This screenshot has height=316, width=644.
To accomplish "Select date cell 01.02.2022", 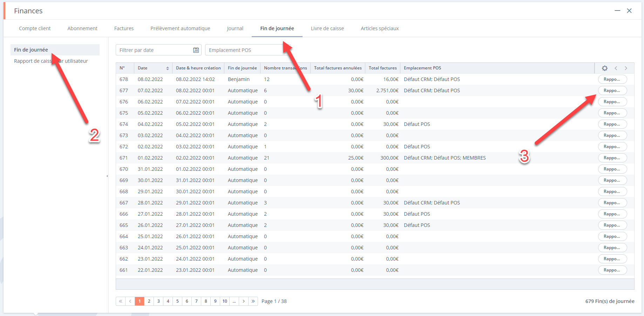I will point(150,158).
